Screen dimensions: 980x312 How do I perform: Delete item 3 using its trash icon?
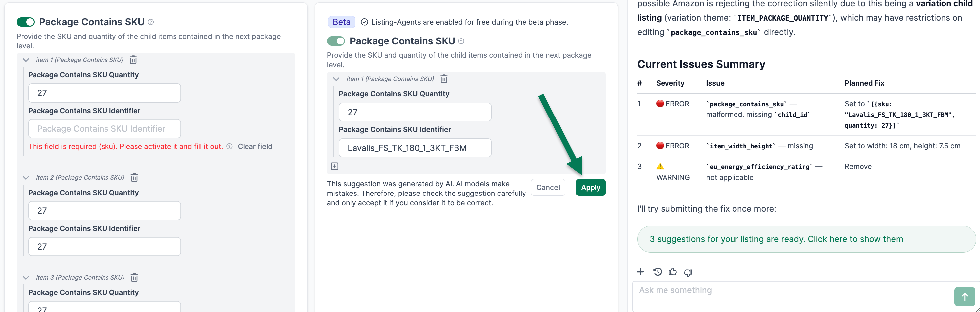coord(134,277)
